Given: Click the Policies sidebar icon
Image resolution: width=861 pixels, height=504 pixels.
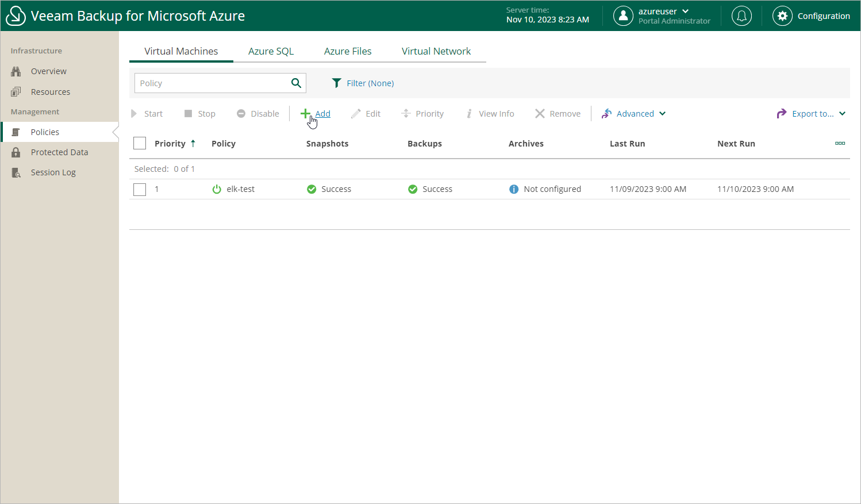Looking at the screenshot, I should (16, 132).
